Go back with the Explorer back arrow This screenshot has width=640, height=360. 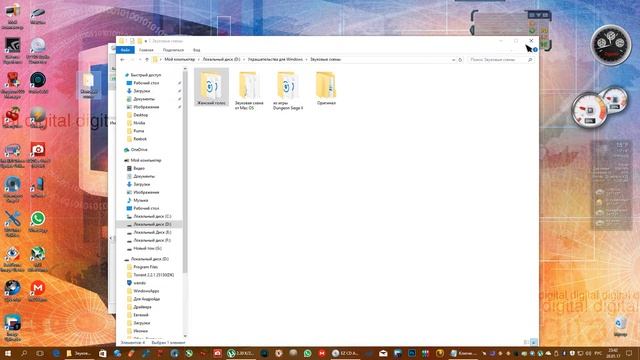[122, 60]
